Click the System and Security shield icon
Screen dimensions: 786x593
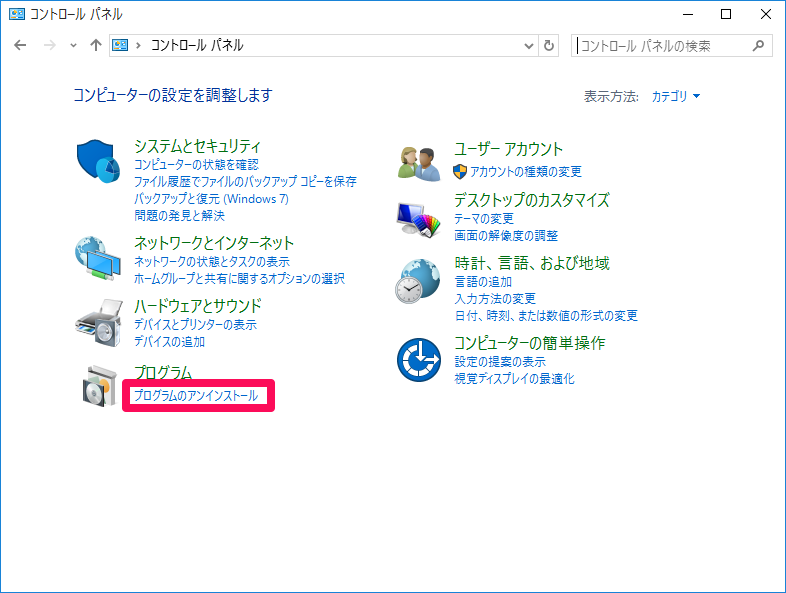[x=98, y=162]
